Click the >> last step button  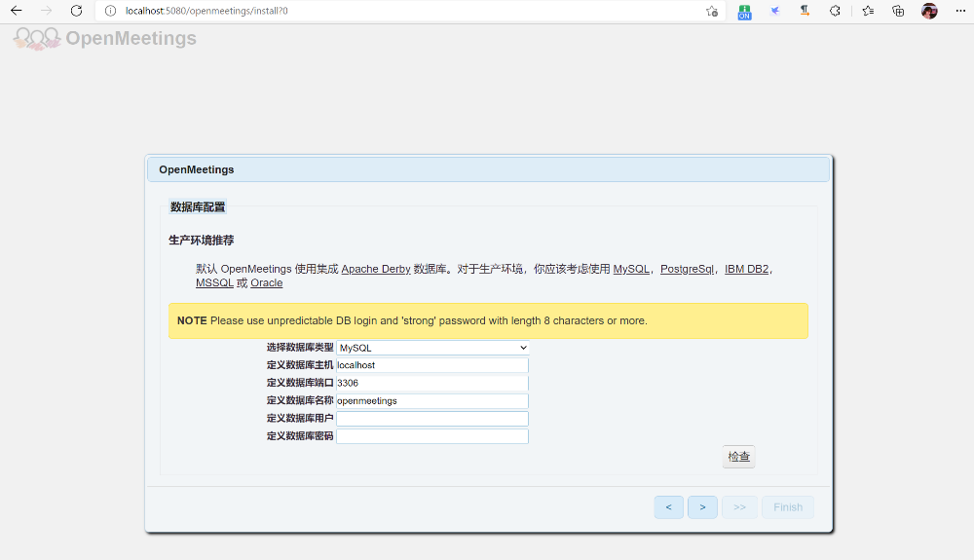click(x=739, y=507)
